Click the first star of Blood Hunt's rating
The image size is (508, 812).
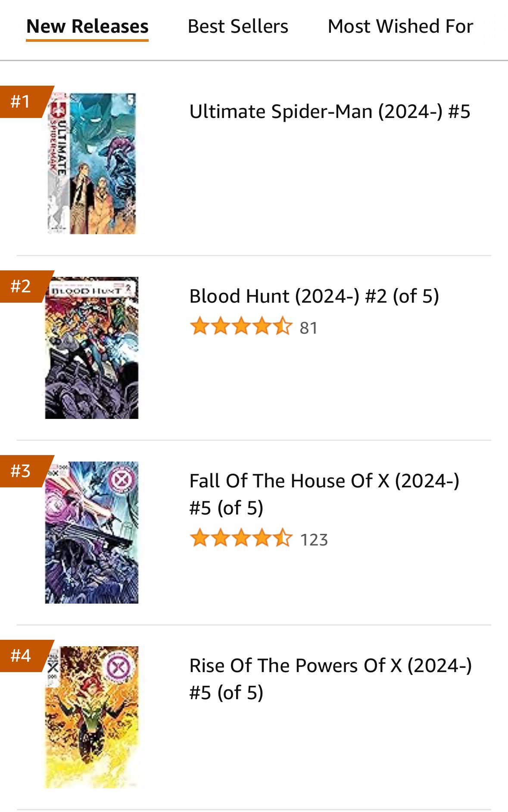199,326
